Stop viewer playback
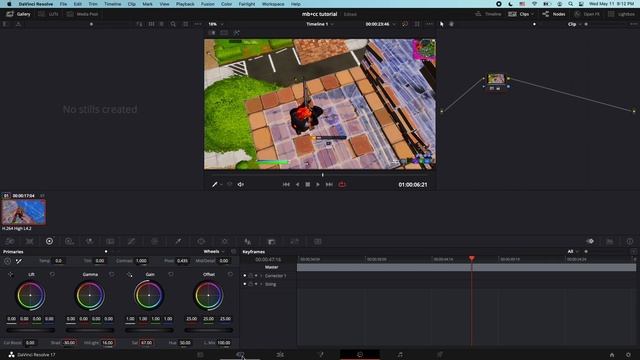 (x=308, y=184)
